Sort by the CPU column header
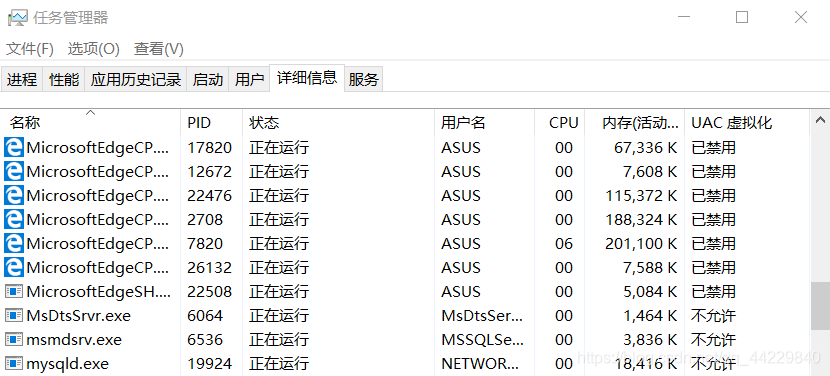 560,123
